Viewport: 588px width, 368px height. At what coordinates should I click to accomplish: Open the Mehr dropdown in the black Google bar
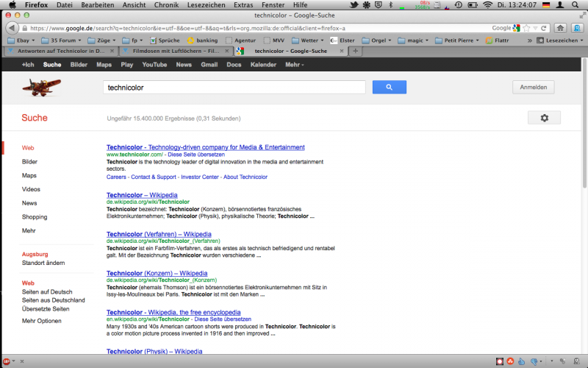(295, 65)
